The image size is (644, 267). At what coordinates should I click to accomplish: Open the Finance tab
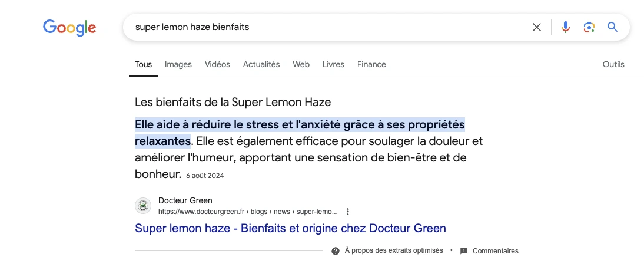point(371,65)
